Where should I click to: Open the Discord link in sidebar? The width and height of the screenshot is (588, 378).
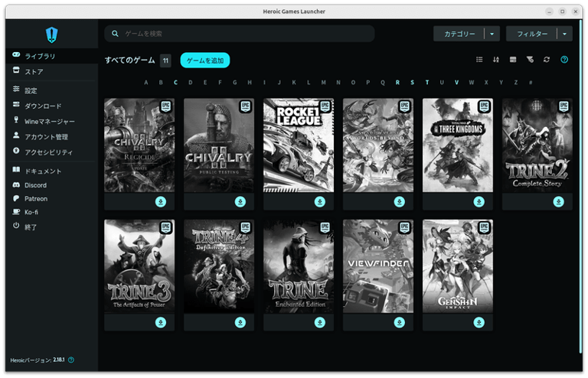tap(35, 185)
